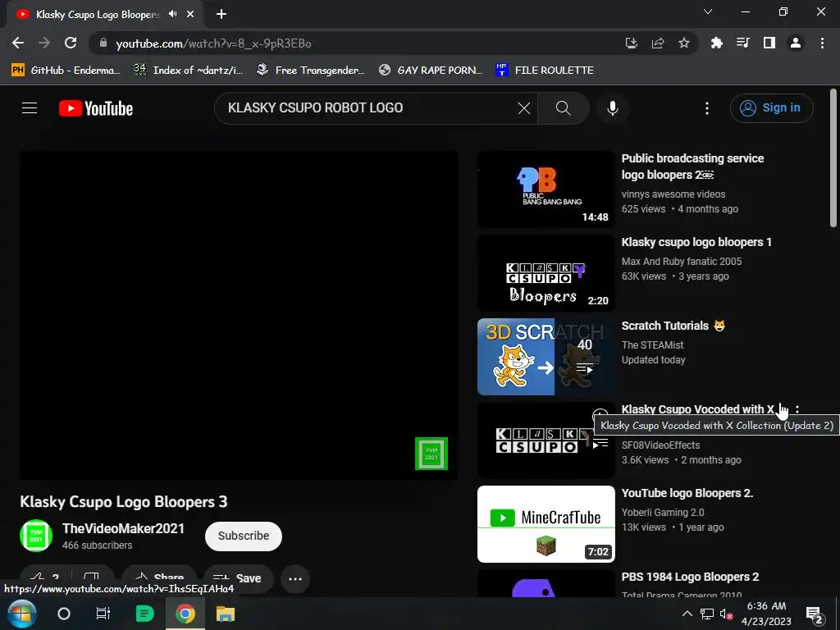Open a new browser tab

[221, 15]
